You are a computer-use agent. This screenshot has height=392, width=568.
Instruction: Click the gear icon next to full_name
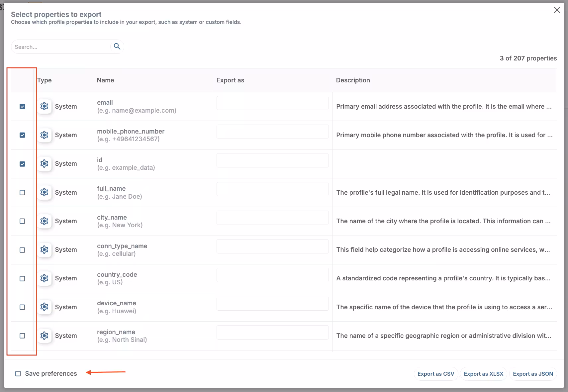44,192
